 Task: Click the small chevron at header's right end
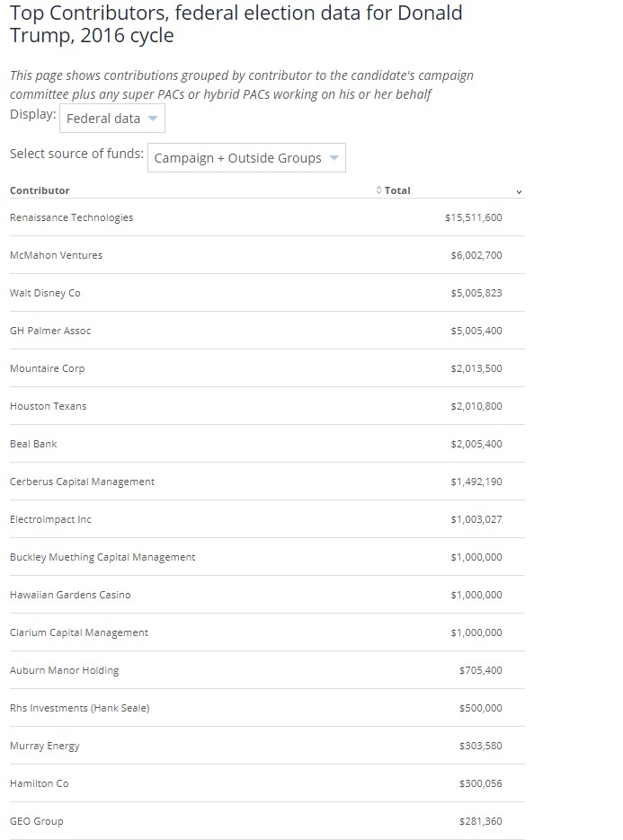[519, 192]
